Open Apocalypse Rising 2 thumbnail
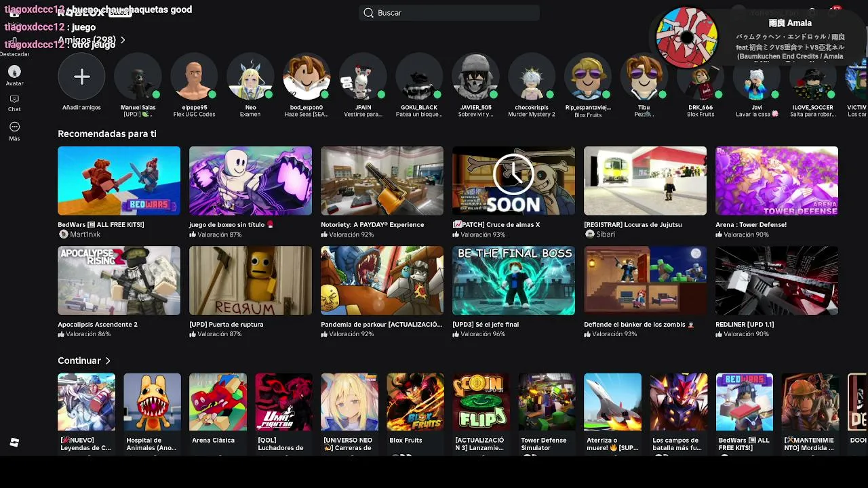Image resolution: width=868 pixels, height=488 pixels. [x=119, y=281]
